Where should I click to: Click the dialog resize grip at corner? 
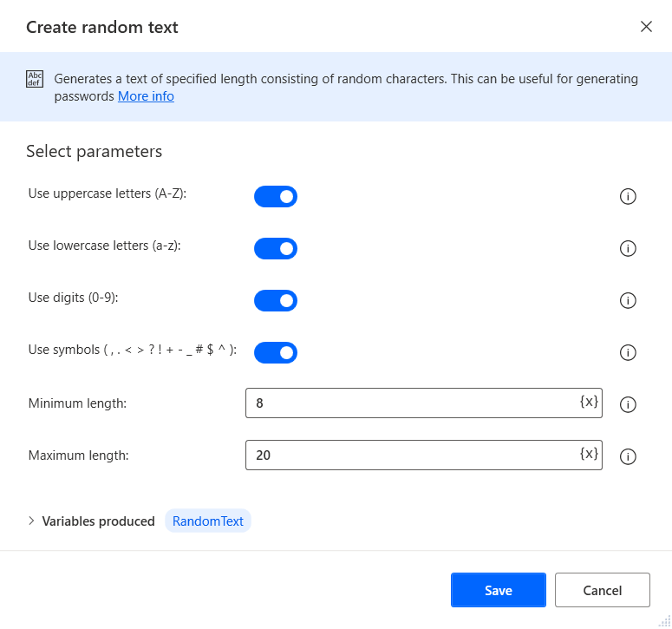(x=665, y=621)
